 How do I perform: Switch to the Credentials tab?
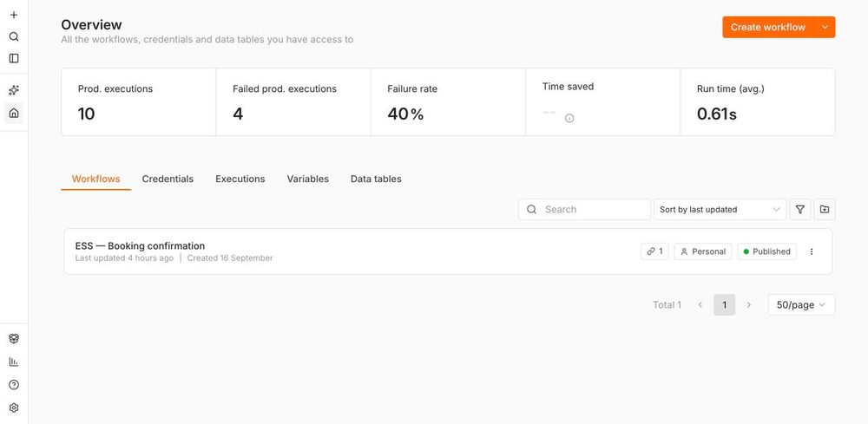[x=168, y=179]
